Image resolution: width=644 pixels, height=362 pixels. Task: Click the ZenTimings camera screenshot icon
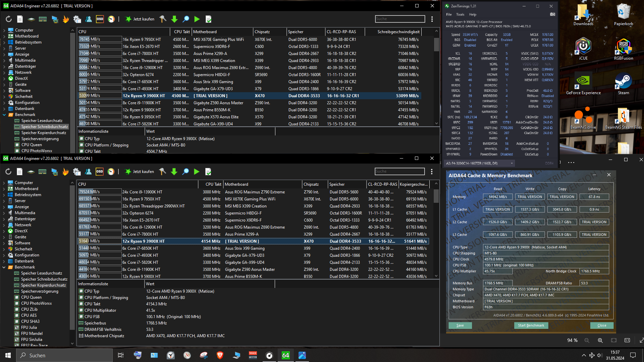click(552, 14)
